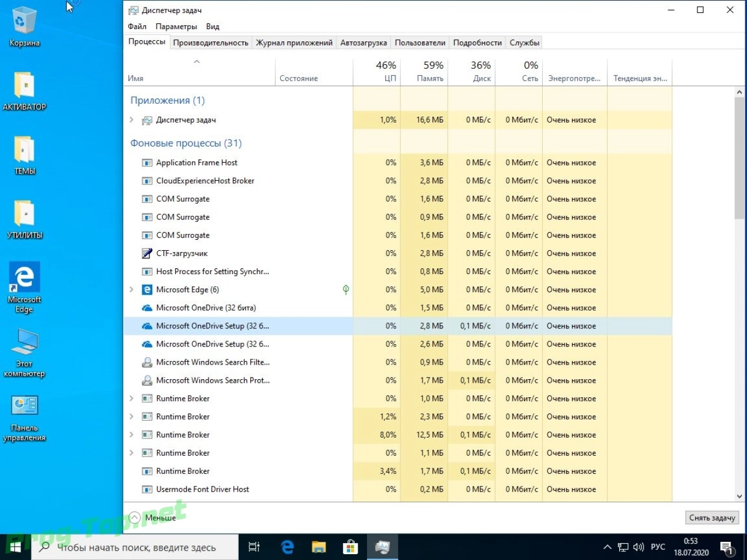Click the Task Manager taskbar button
Viewport: 747px width, 560px height.
point(382,547)
